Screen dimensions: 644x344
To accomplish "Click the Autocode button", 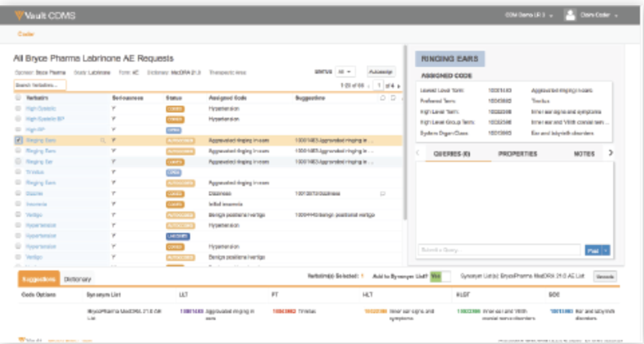I will point(381,72).
